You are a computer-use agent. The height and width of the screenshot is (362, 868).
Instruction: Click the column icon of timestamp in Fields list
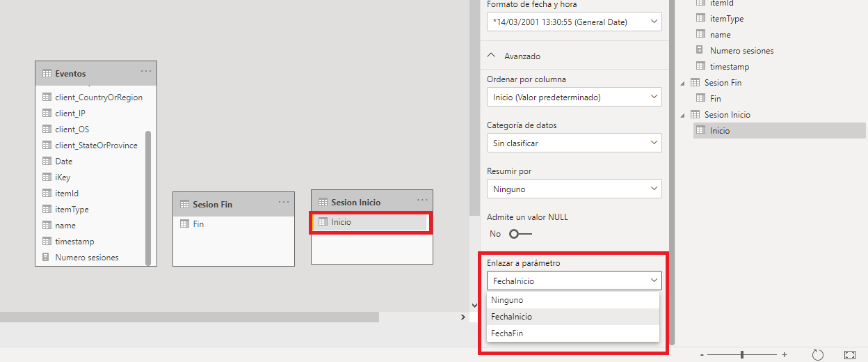click(700, 67)
